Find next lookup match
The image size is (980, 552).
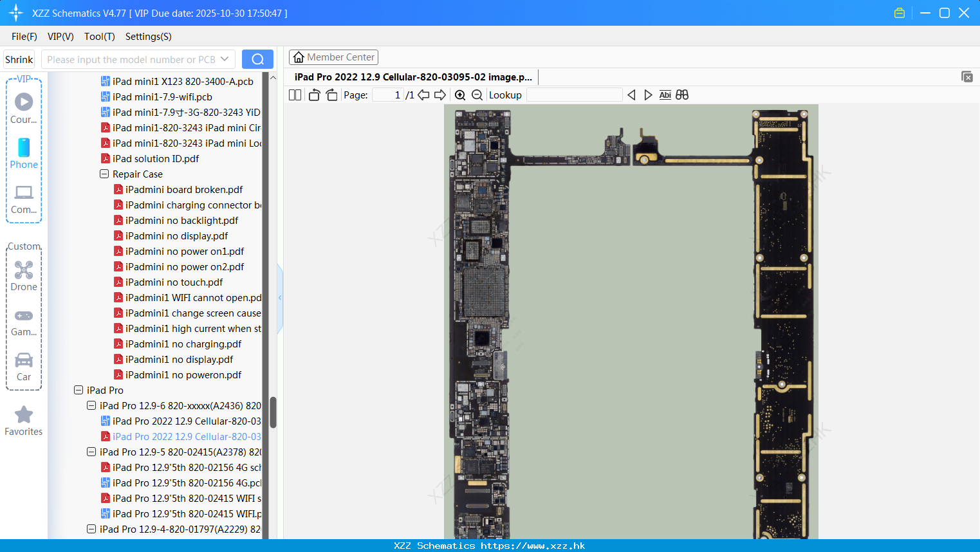tap(648, 95)
